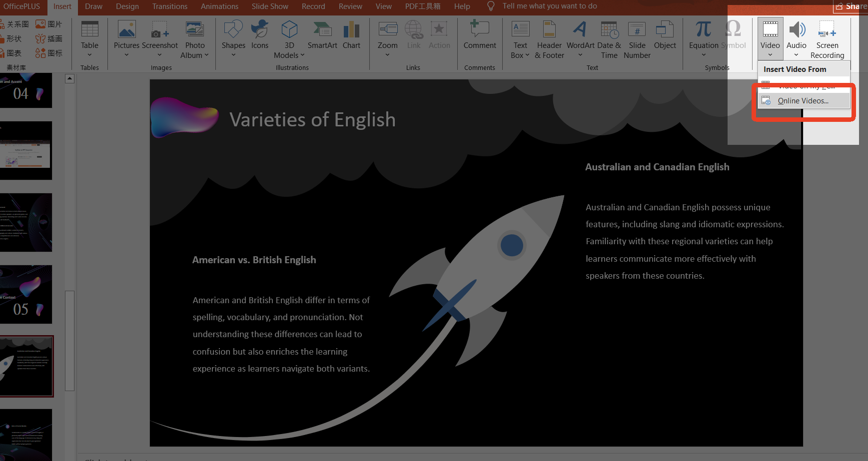Open the Slide Show tab
Viewport: 868px width, 461px height.
point(269,6)
